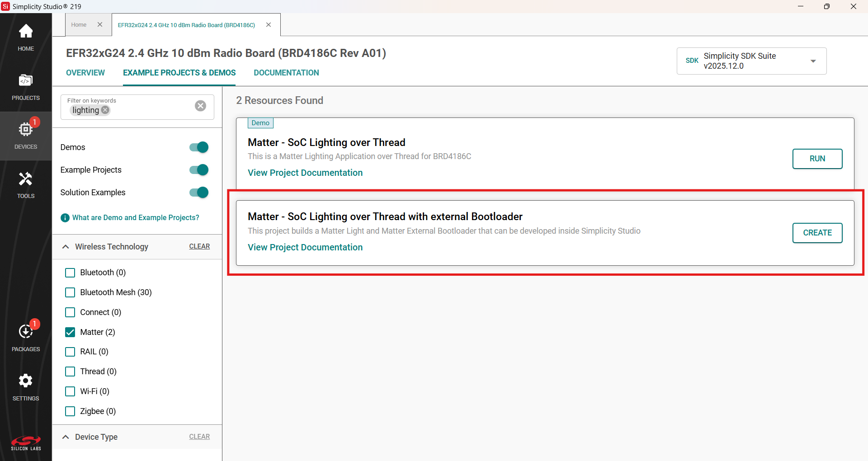The image size is (868, 461).
Task: Uncheck the Matter wireless technology filter
Action: [70, 332]
